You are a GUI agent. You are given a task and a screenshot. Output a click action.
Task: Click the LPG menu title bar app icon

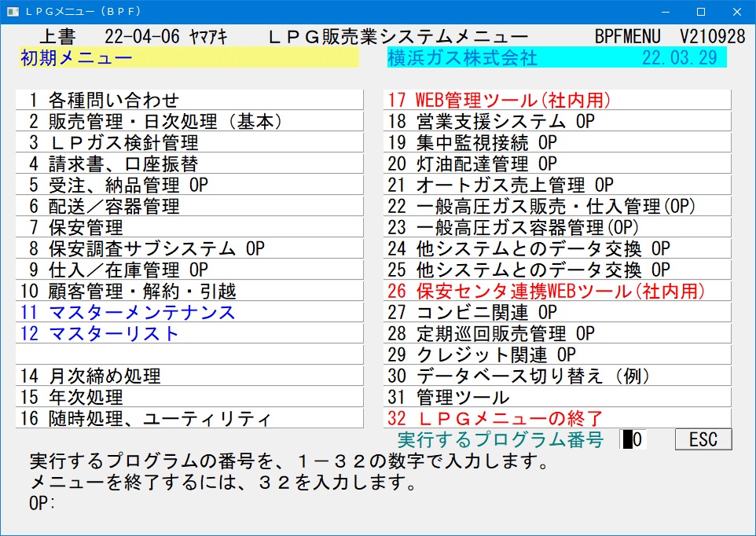tap(13, 12)
